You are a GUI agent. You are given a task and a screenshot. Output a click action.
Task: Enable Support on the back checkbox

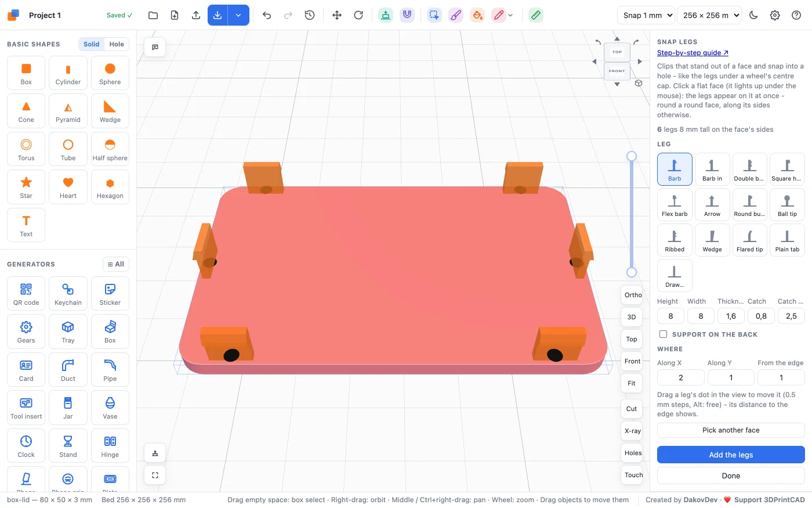coord(663,334)
